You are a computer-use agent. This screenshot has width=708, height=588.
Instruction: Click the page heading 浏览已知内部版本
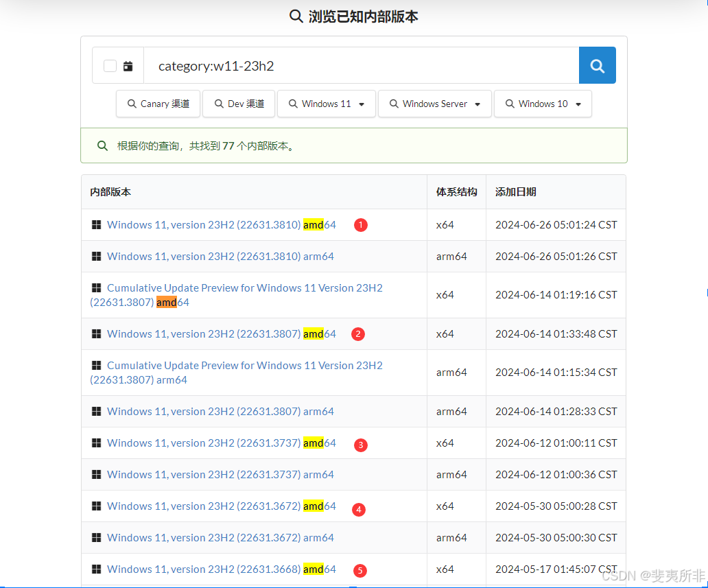click(363, 16)
